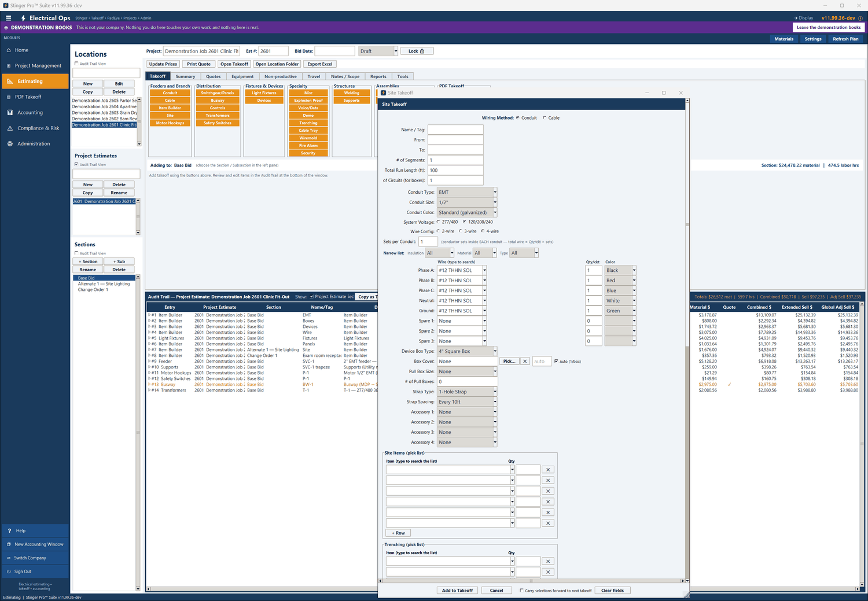Open Project Management via its sidebar icon
868x601 pixels.
tap(9, 66)
